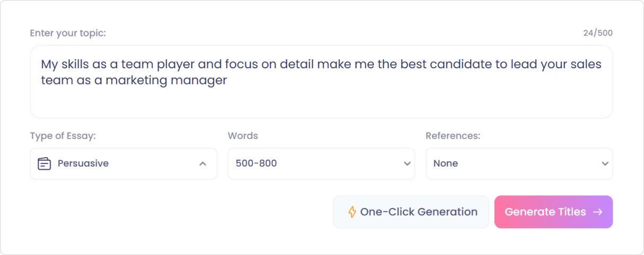Open the "None" references selection

[x=446, y=163]
